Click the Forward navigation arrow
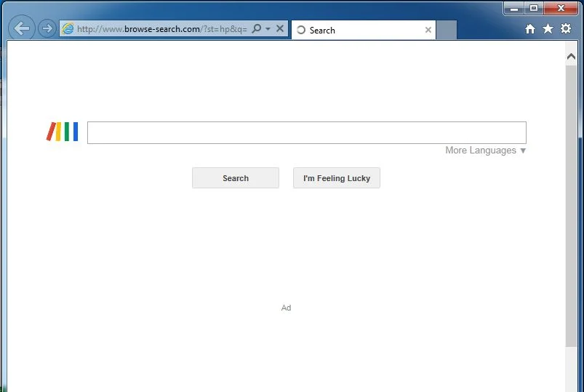Screen dimensions: 584x392 click(47, 28)
